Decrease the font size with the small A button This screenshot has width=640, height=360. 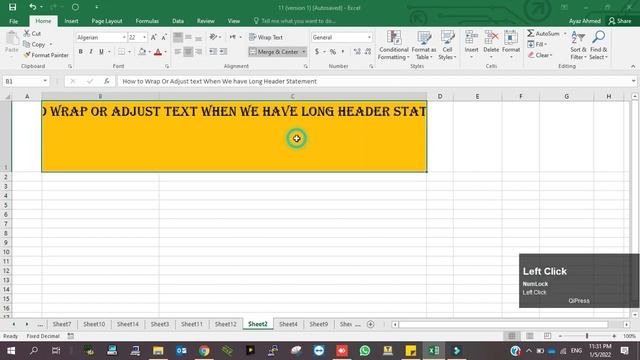click(x=164, y=37)
